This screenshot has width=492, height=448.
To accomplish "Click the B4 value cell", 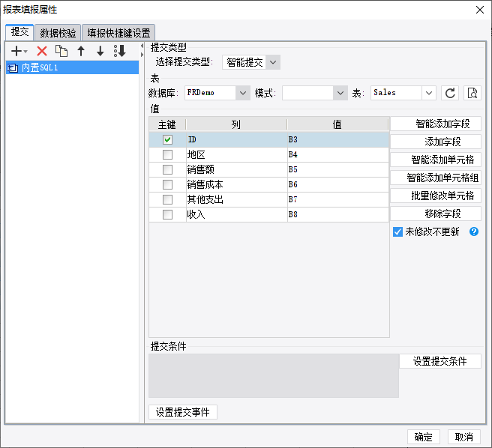I will click(x=338, y=154).
